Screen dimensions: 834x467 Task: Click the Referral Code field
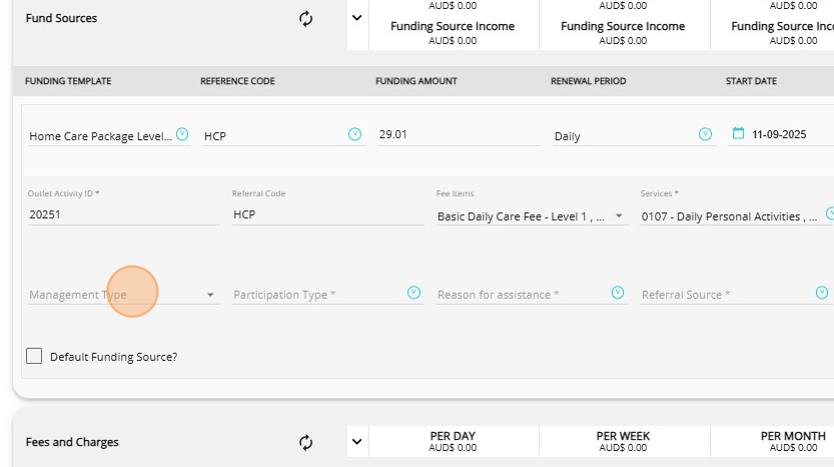click(x=327, y=214)
